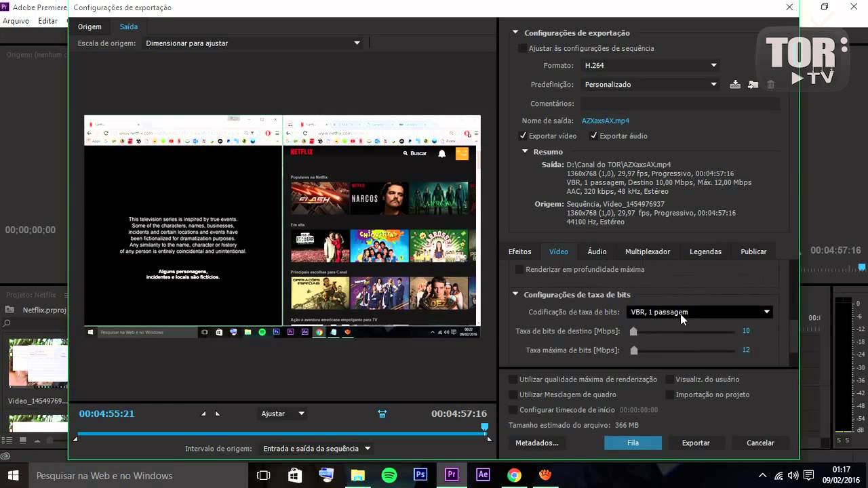
Task: Open the orange icon on taskbar
Action: (x=545, y=475)
